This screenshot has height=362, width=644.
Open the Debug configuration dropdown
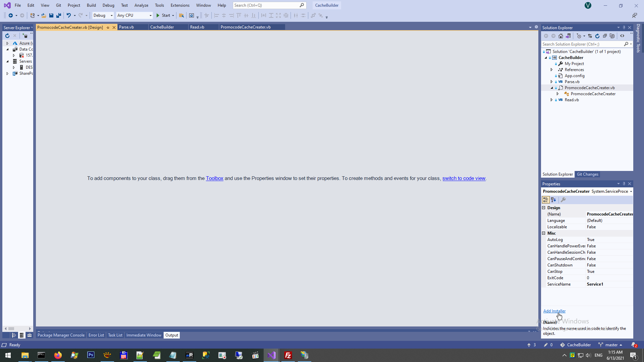(103, 15)
